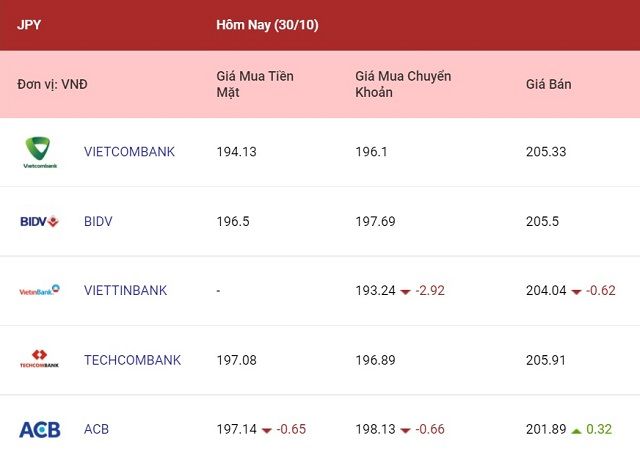Viewport: 640px width, 463px height.
Task: Click the ACB logo icon
Action: (40, 429)
